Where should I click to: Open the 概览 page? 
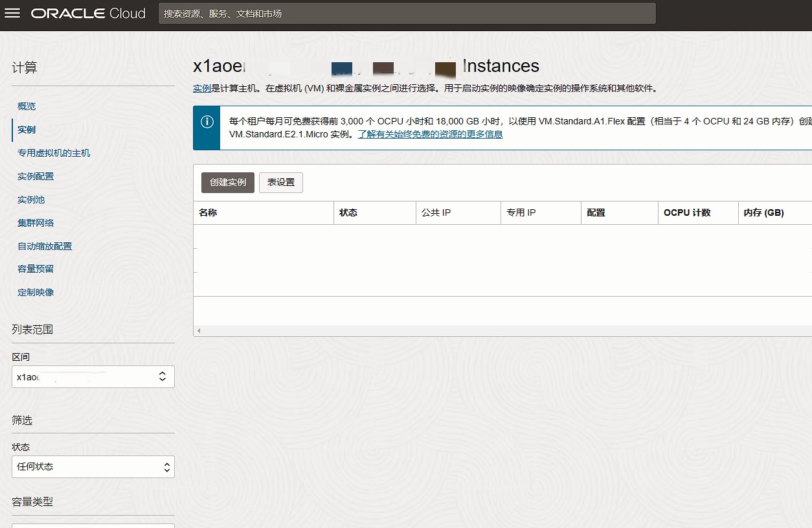click(x=27, y=106)
